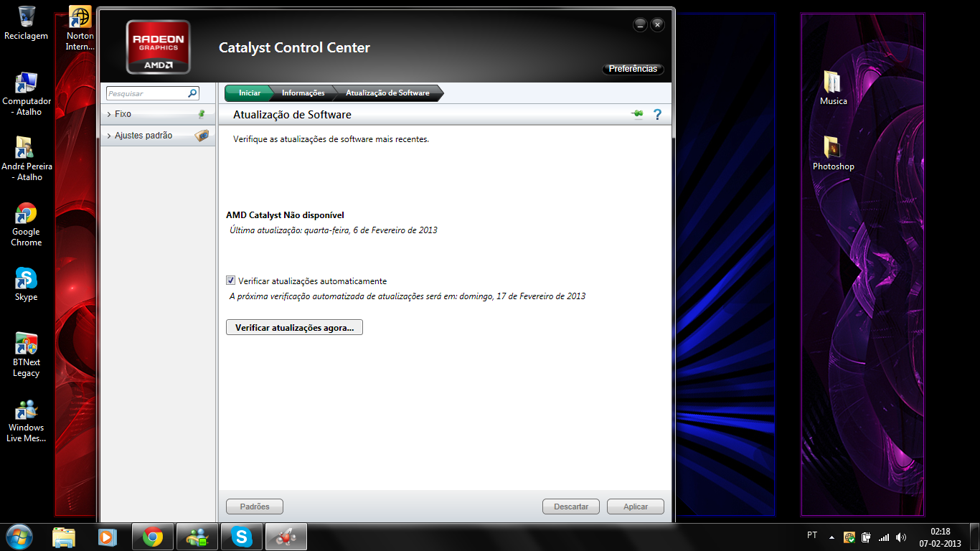The width and height of the screenshot is (980, 551).
Task: Click the green pin icon beside Fixo
Action: [202, 114]
